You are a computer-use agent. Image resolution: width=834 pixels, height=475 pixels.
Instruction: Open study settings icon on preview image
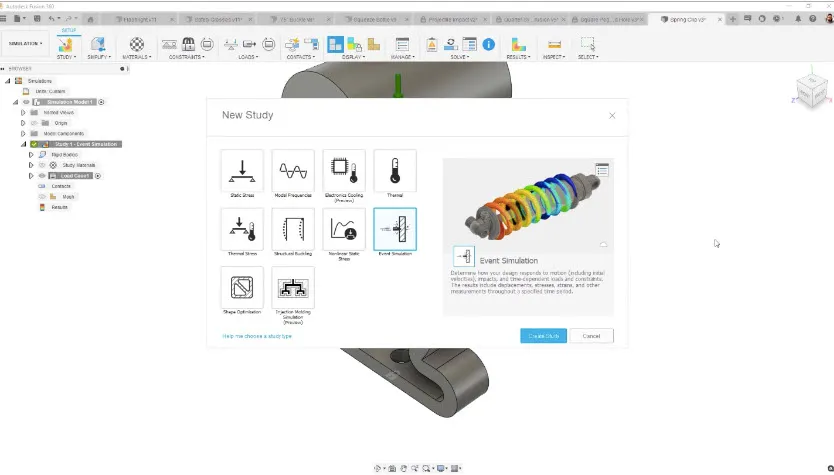coord(602,170)
